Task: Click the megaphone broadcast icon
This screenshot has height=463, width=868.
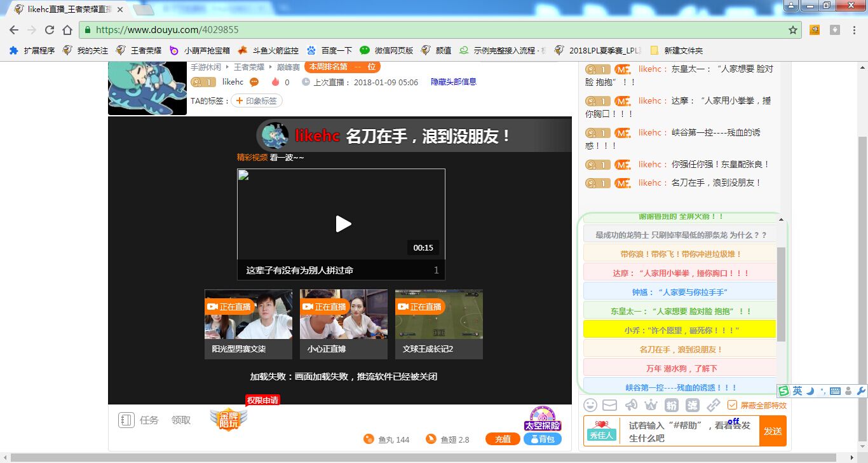Action: point(631,405)
